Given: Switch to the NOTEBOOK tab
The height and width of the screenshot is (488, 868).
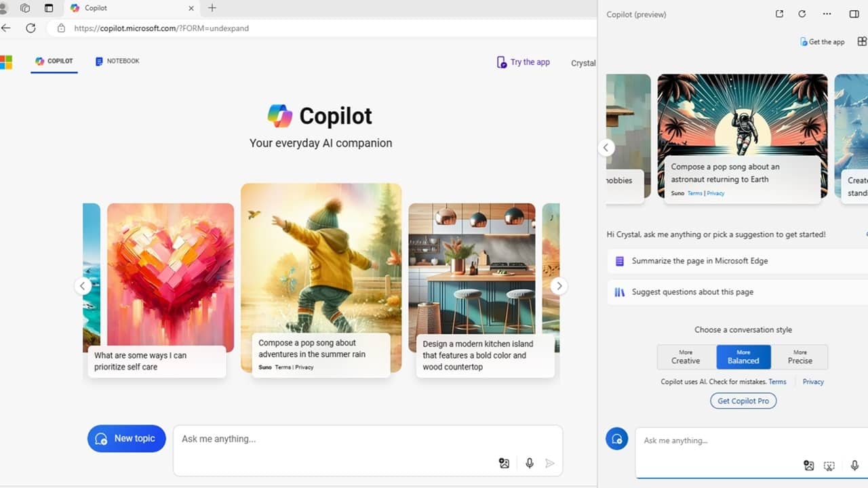Looking at the screenshot, I should pyautogui.click(x=117, y=61).
